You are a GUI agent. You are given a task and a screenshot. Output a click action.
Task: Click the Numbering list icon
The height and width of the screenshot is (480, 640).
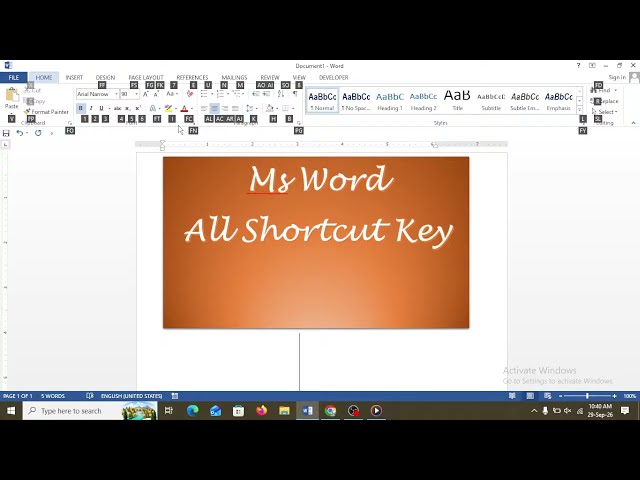(x=220, y=94)
